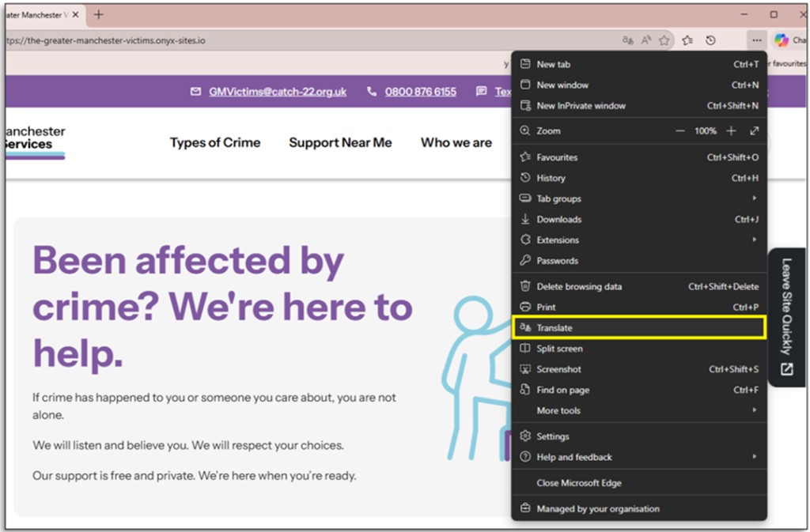Image resolution: width=810 pixels, height=532 pixels.
Task: Click the Read aloud icon in address bar
Action: point(646,40)
